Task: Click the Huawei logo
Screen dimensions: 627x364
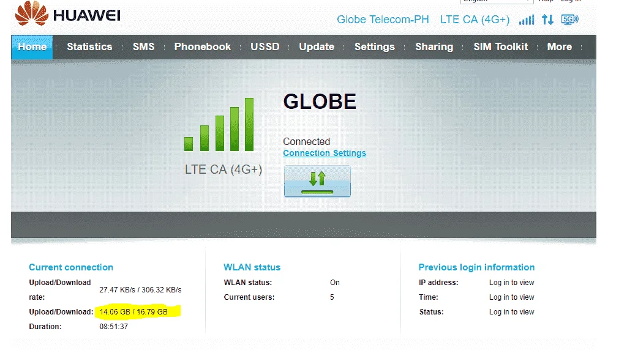Action: pyautogui.click(x=67, y=13)
